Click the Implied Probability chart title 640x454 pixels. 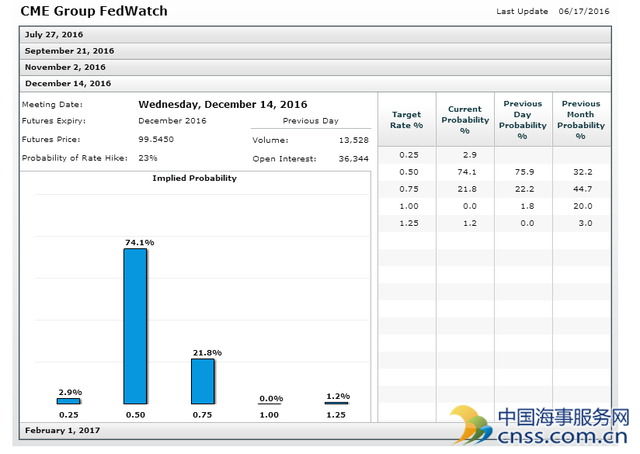[195, 178]
